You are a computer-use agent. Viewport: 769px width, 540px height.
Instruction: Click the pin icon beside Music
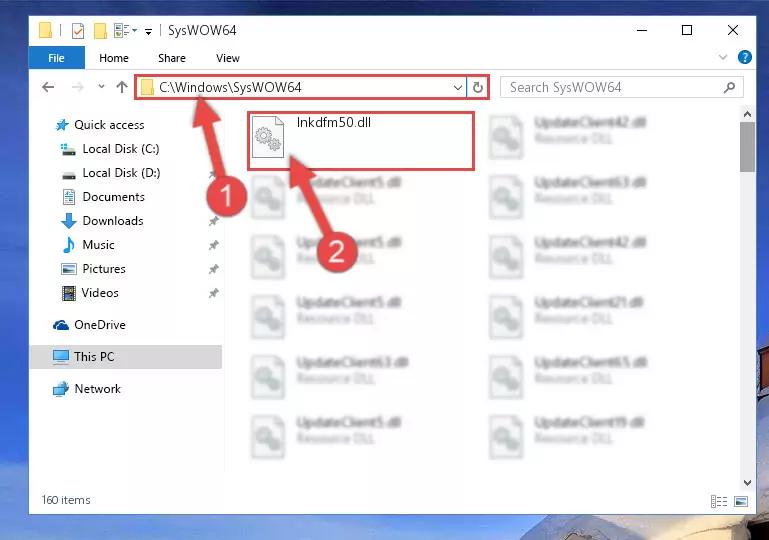coord(213,245)
